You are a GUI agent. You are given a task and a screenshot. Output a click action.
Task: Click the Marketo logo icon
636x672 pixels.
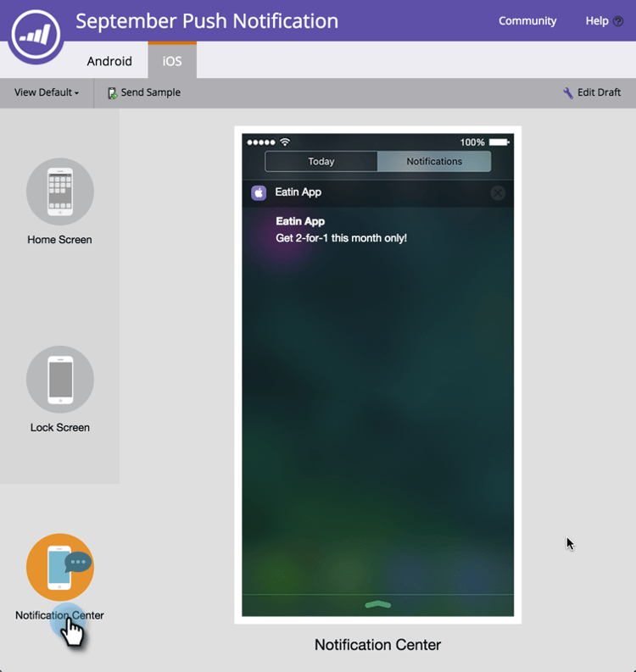click(x=36, y=35)
